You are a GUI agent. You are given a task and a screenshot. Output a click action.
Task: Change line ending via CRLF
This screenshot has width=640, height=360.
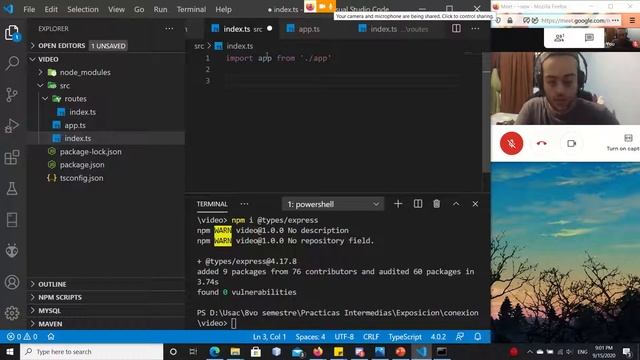371,337
